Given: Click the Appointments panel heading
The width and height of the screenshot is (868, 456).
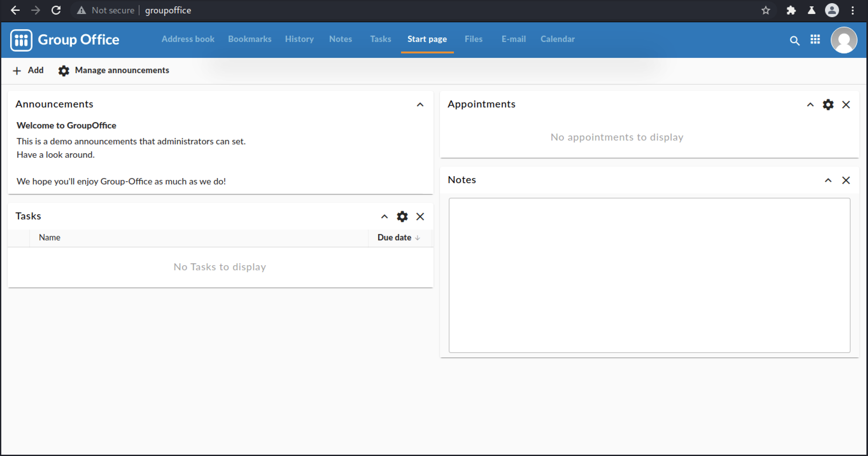Looking at the screenshot, I should click(x=481, y=104).
